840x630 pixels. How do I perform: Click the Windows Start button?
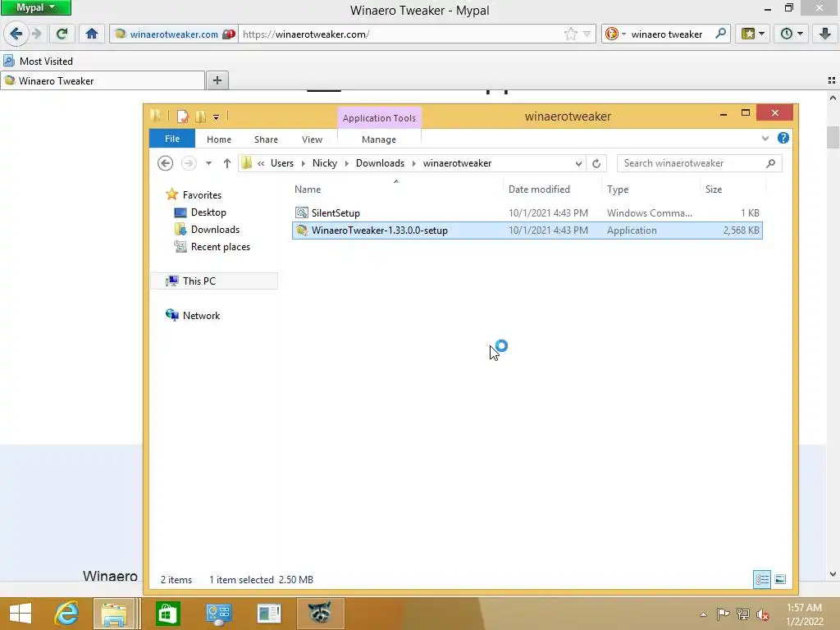(x=21, y=614)
